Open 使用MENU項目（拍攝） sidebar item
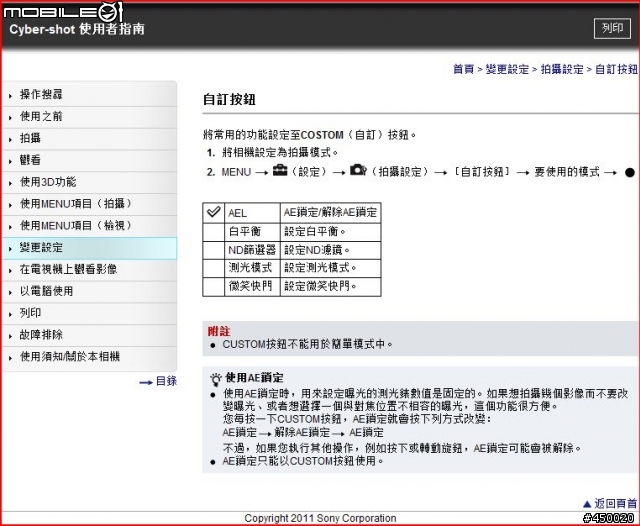640x526 pixels. click(x=90, y=204)
